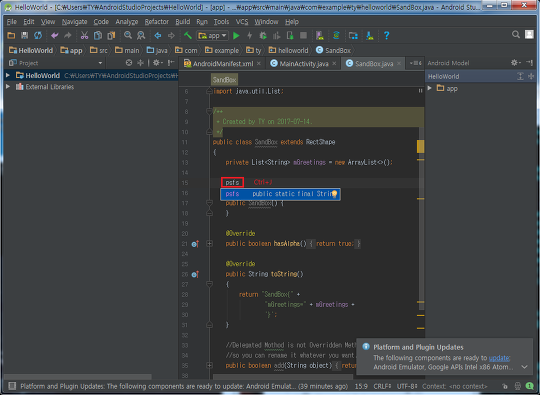Click the Undo toolbar icon
Screen dimensions: 540x395
click(54, 35)
